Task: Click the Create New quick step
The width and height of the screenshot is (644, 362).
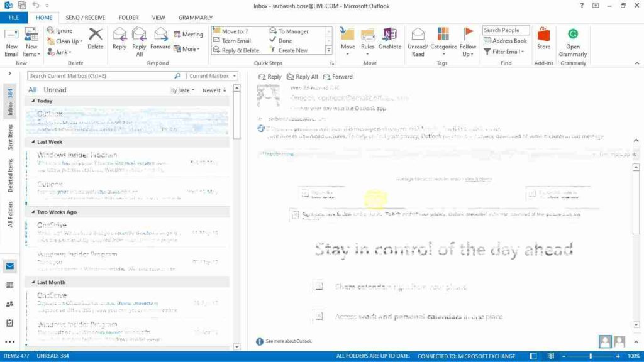Action: (x=288, y=50)
